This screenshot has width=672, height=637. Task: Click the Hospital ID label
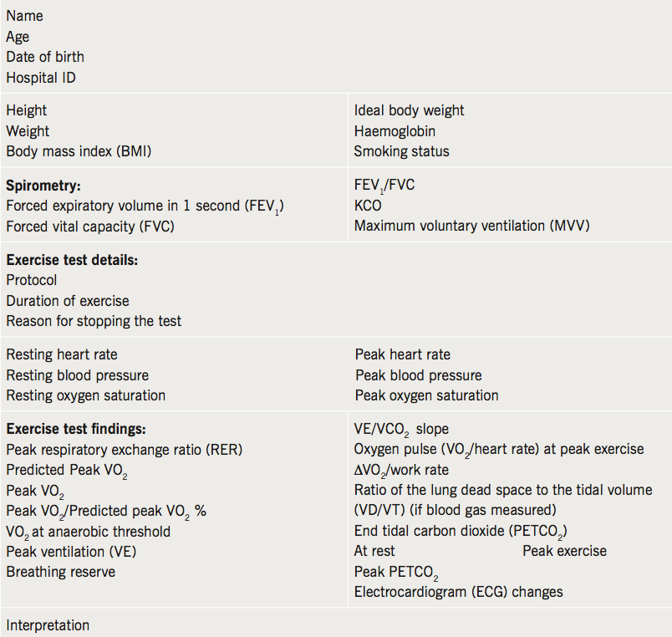pos(41,78)
